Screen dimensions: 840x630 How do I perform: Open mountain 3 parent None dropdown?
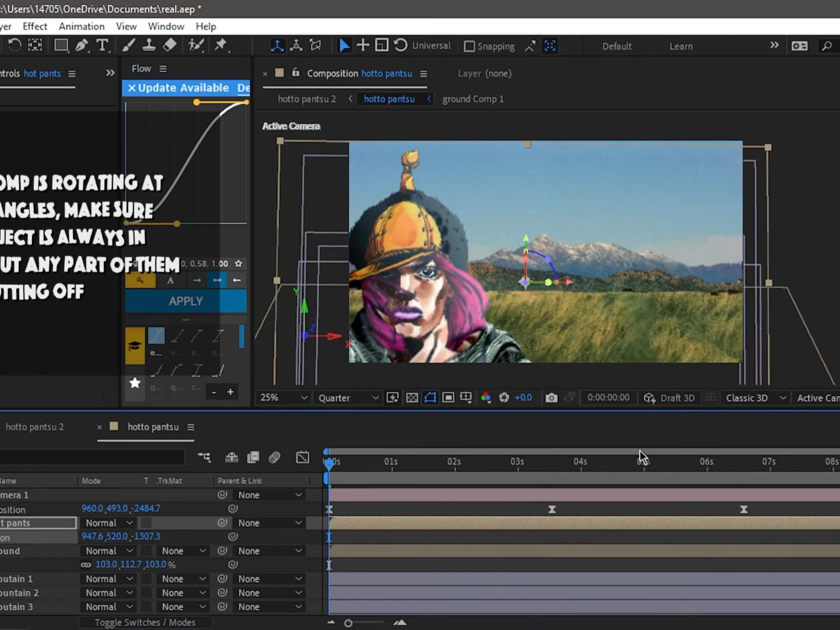point(270,607)
